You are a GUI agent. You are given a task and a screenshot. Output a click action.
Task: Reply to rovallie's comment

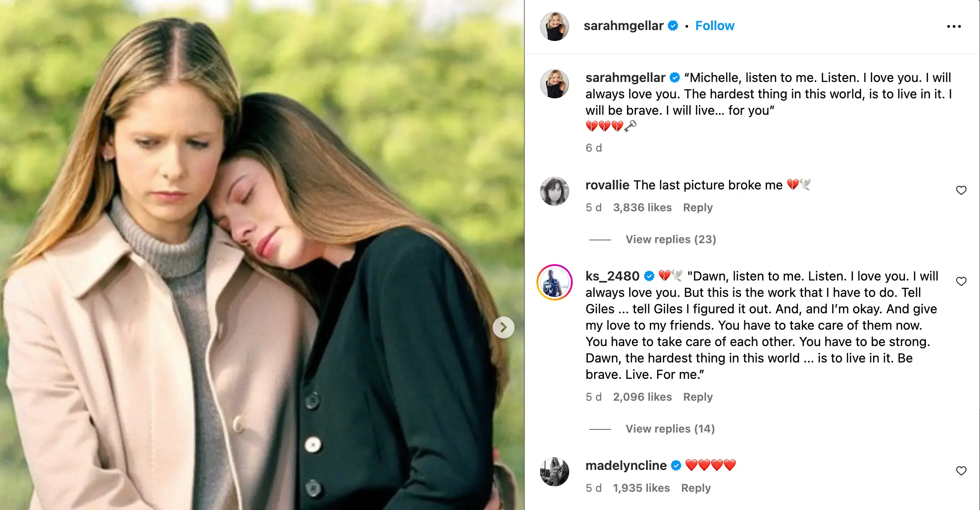point(697,208)
